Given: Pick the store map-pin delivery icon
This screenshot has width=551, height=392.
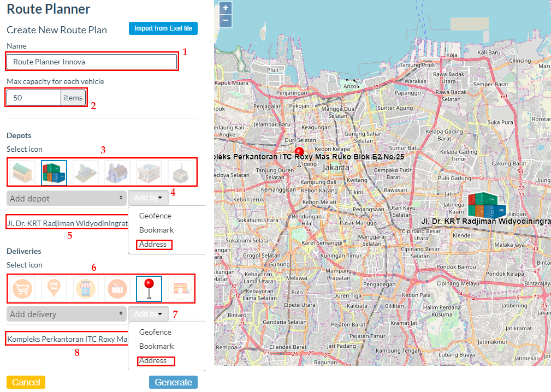Looking at the screenshot, I should tap(54, 289).
